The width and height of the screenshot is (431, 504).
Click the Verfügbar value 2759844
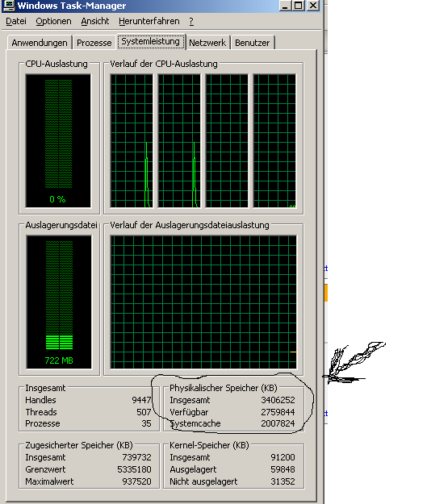[x=278, y=412]
